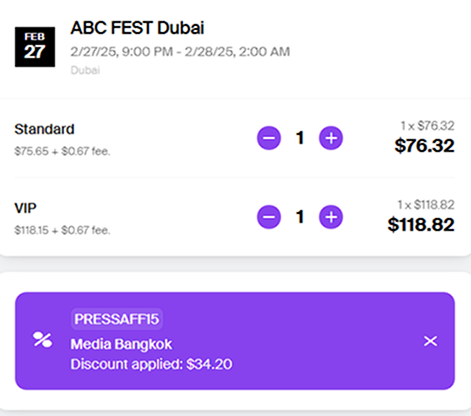Click the $76.32 Standard total price

pos(424,146)
